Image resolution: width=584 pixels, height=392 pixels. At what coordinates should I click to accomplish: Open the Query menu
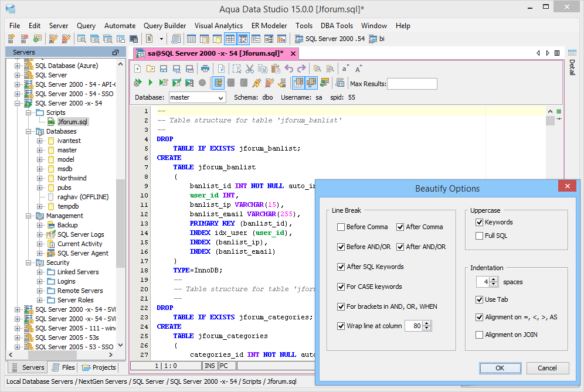click(86, 26)
